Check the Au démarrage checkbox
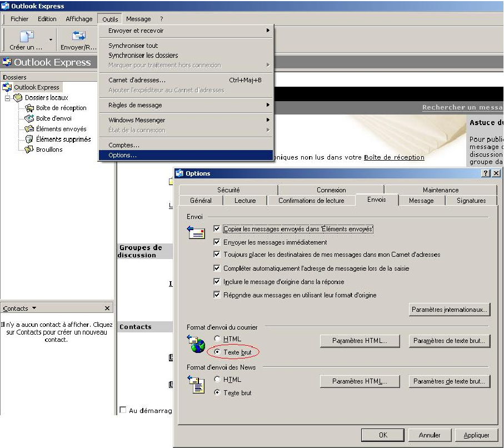Image resolution: width=504 pixels, height=448 pixels. click(122, 410)
